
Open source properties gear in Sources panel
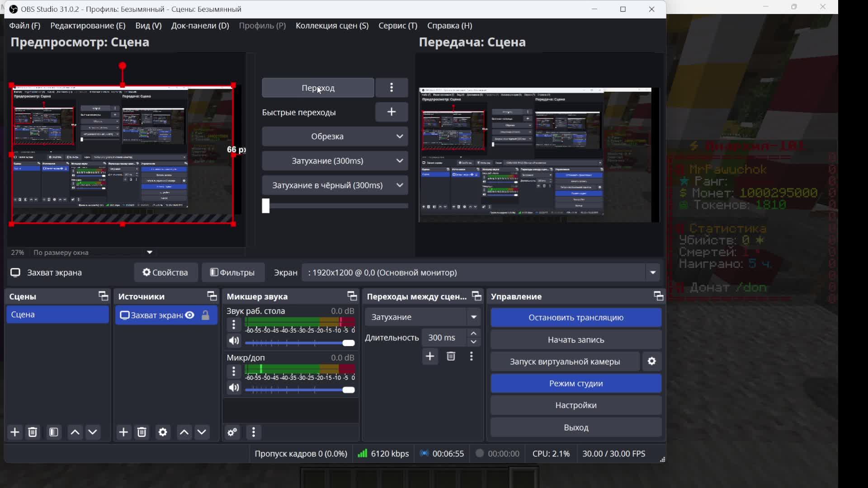click(163, 432)
